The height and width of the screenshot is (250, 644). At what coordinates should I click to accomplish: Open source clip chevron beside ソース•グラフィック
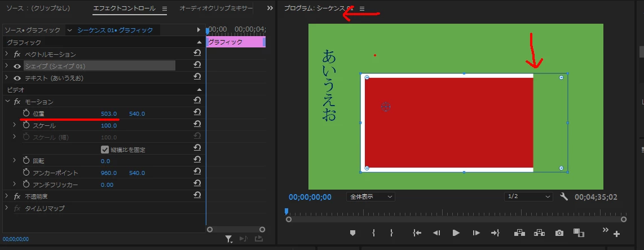click(x=69, y=30)
